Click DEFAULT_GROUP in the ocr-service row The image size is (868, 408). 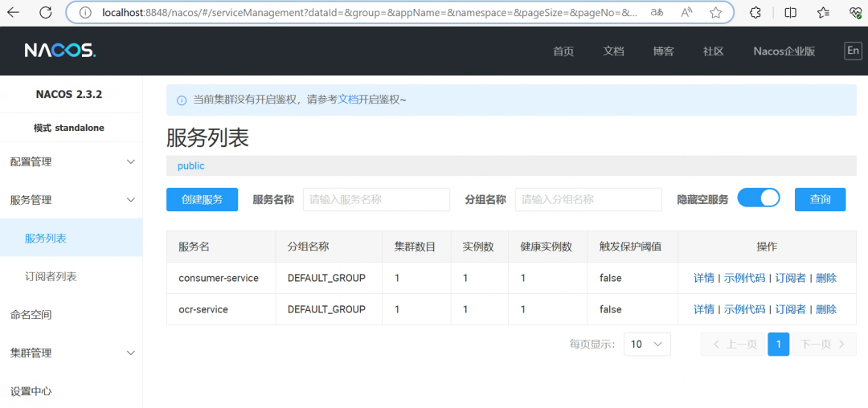click(x=326, y=309)
